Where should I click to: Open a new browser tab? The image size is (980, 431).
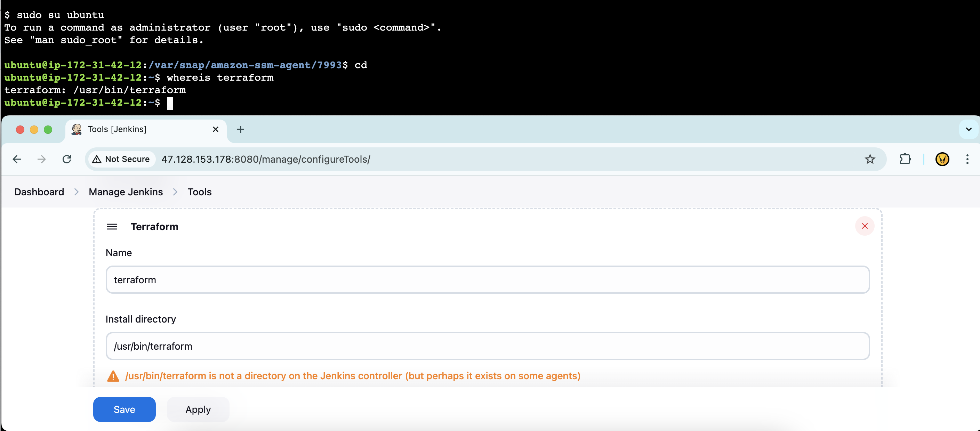[240, 130]
